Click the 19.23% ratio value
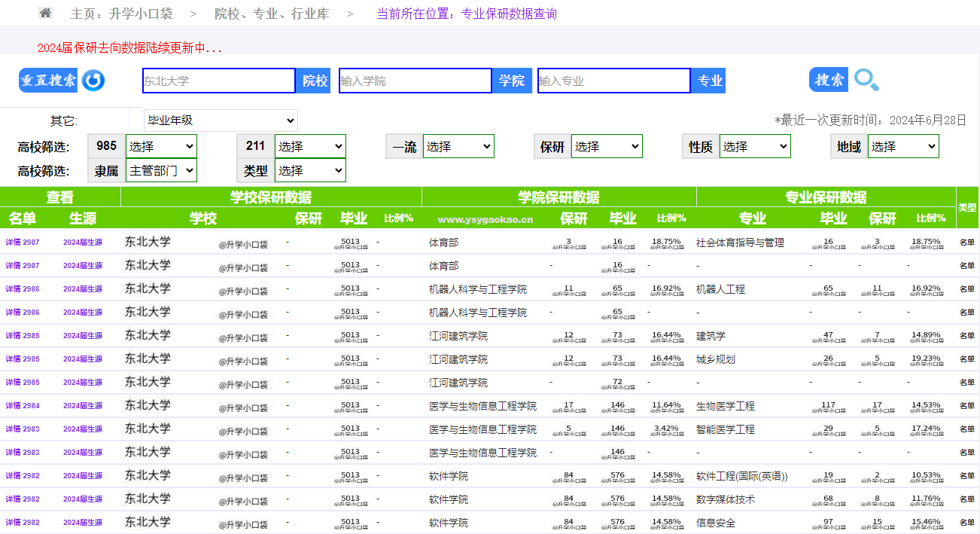 tap(926, 359)
